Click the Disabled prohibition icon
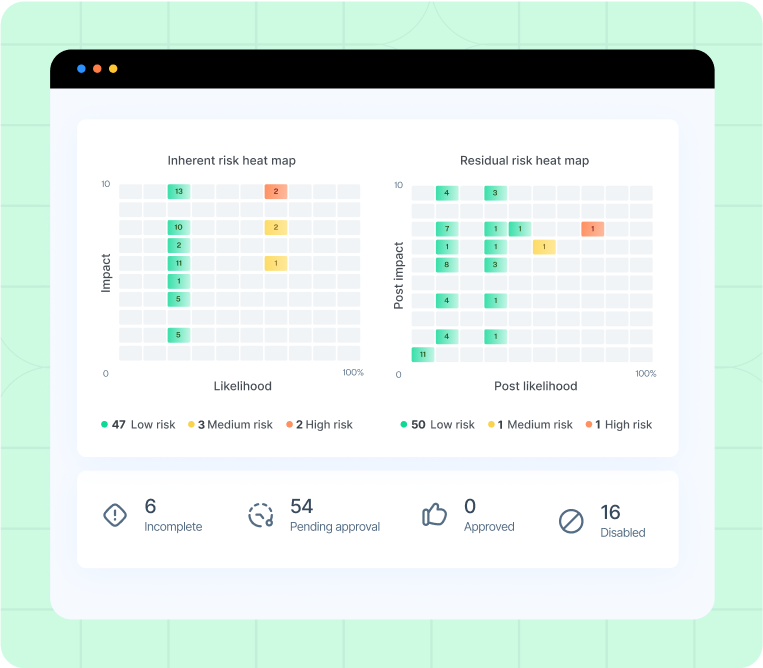Image resolution: width=763 pixels, height=668 pixels. (x=571, y=521)
